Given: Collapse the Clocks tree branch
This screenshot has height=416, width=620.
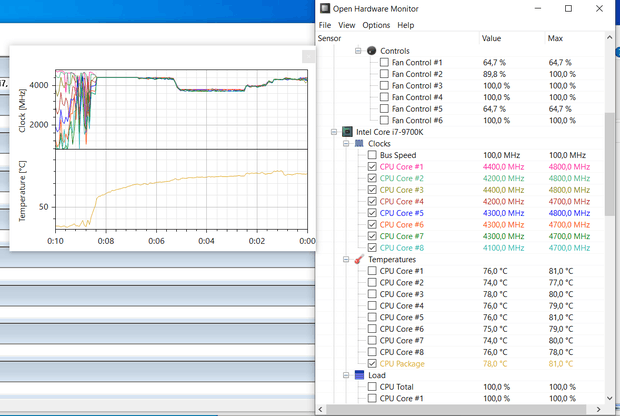Looking at the screenshot, I should pyautogui.click(x=345, y=143).
